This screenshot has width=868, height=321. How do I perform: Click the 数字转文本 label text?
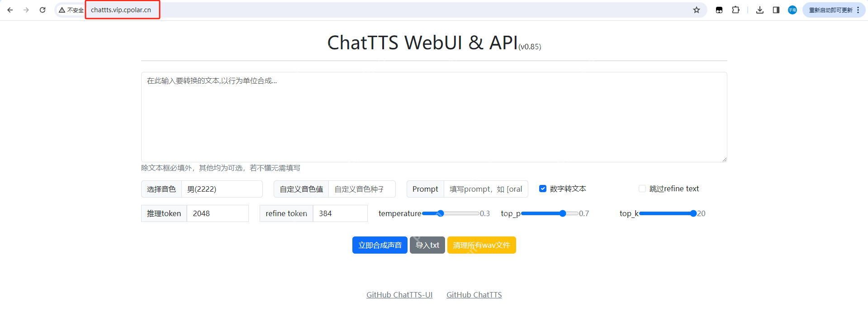click(x=568, y=189)
